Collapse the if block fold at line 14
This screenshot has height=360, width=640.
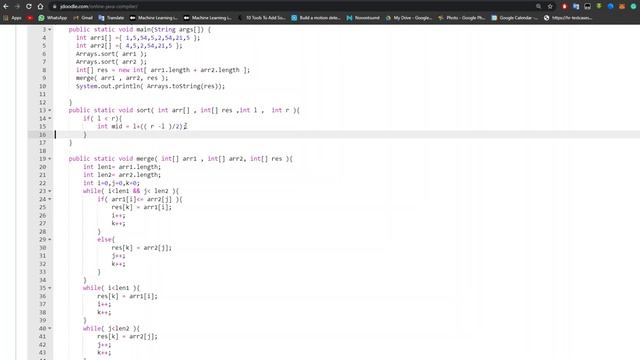[50, 119]
